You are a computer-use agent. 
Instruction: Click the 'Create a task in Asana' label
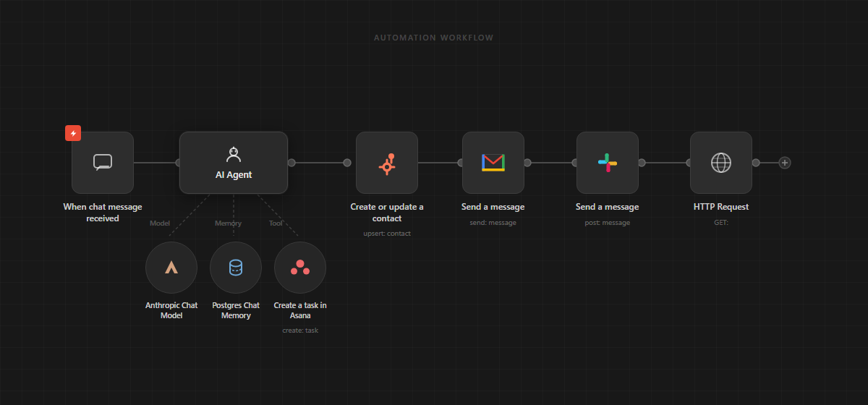300,310
